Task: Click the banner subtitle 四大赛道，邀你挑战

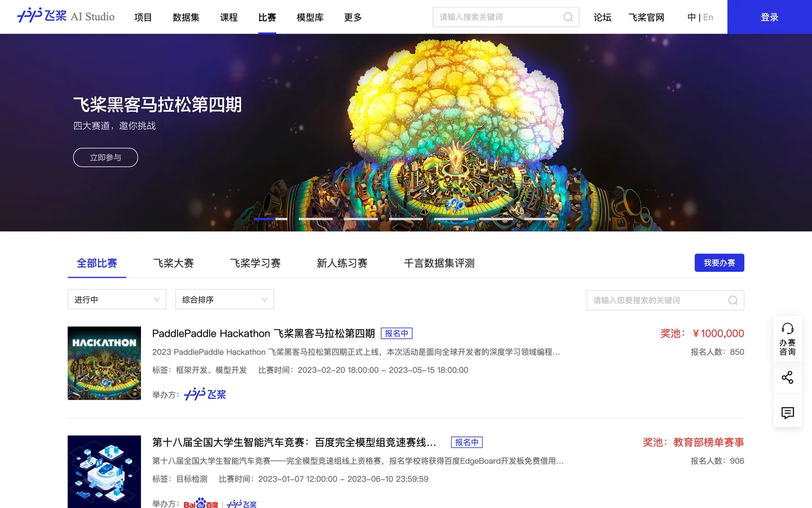Action: [114, 126]
